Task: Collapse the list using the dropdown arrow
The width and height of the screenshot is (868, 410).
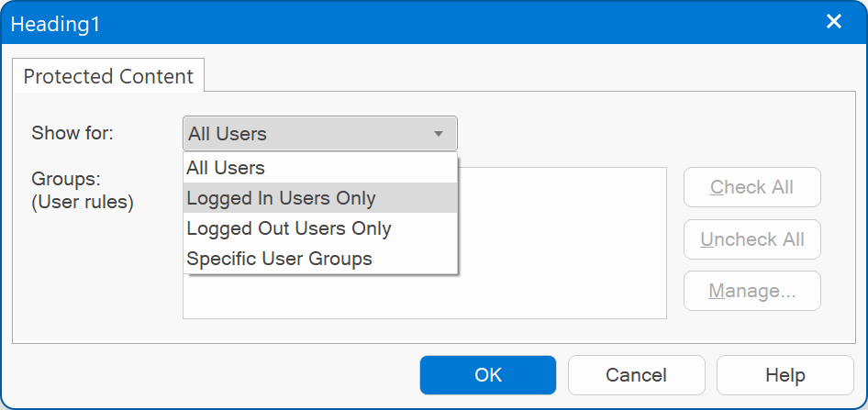Action: [x=439, y=134]
